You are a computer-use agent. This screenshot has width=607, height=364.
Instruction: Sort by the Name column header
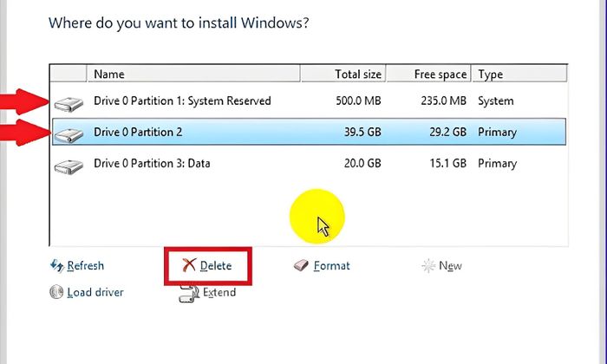[193, 74]
